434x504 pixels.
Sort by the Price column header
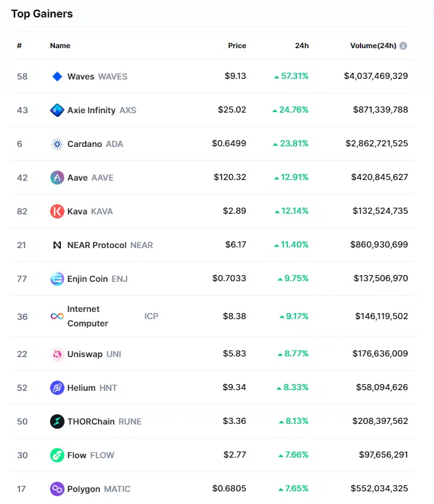pos(237,46)
